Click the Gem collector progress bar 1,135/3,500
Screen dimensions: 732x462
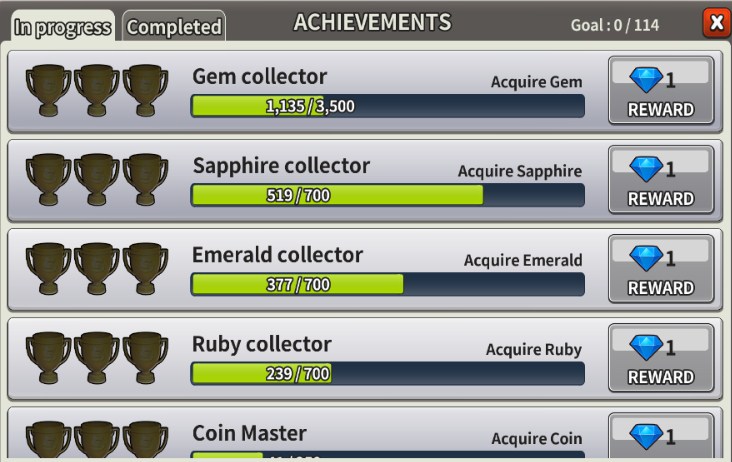[x=387, y=106]
